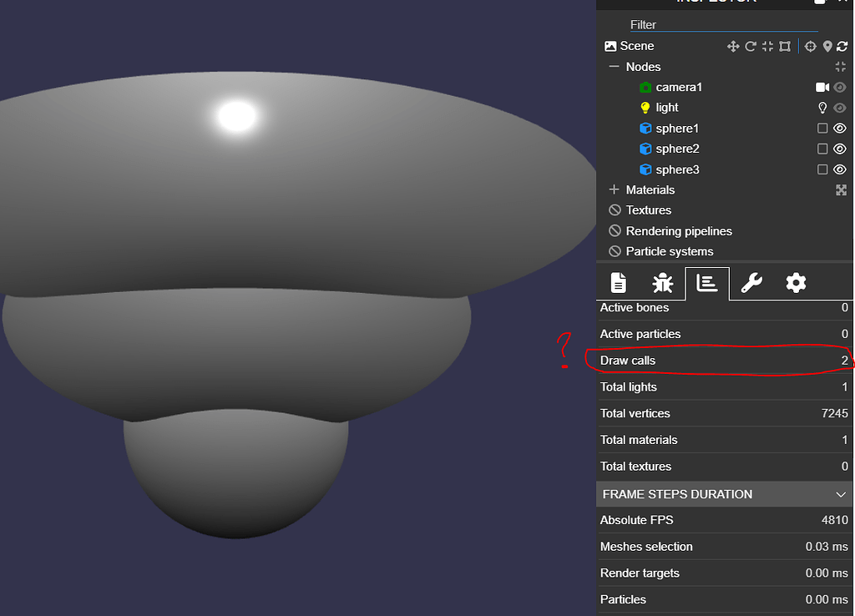Switch to the Statistics tab

point(706,283)
